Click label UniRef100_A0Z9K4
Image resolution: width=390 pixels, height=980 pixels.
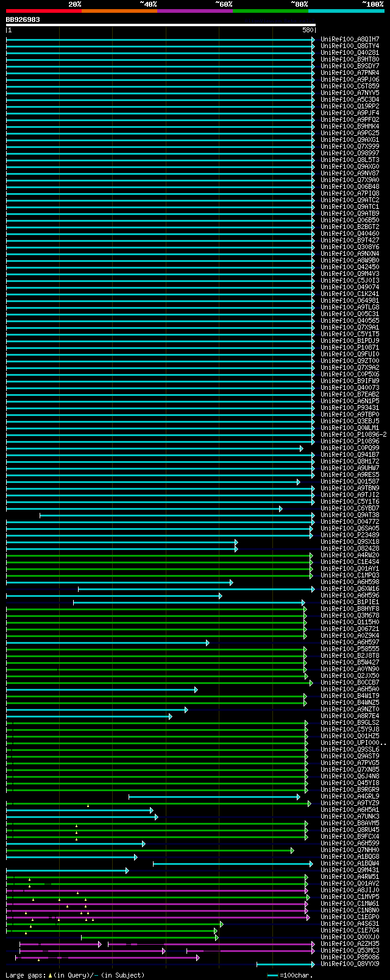350,636
